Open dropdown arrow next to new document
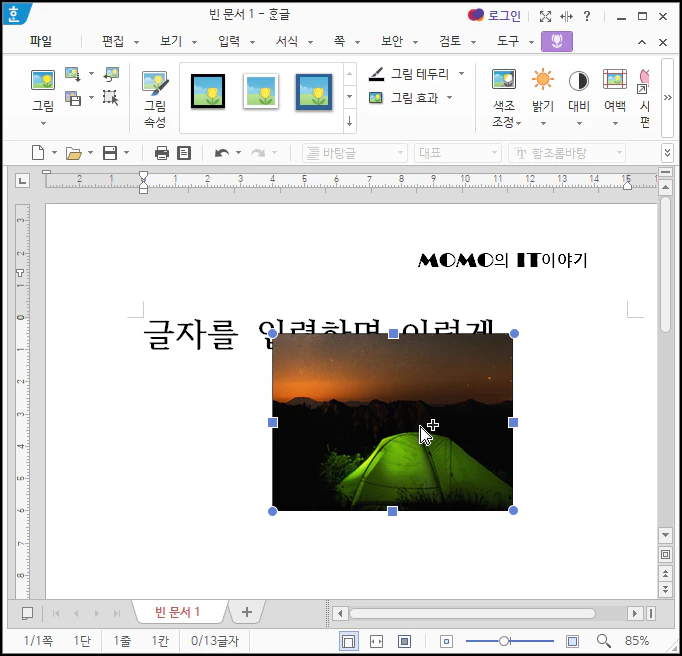The image size is (682, 656). click(54, 153)
